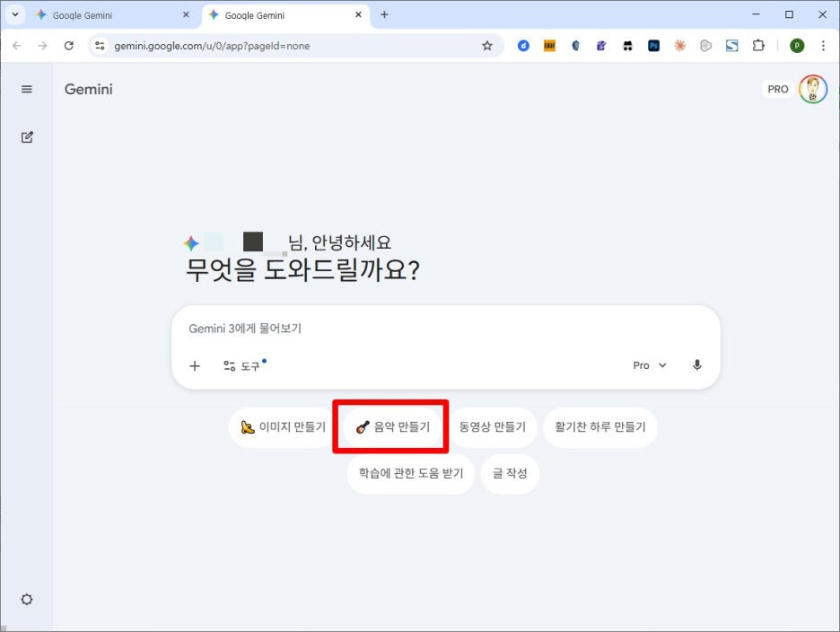
Task: Go forward in browser history
Action: click(42, 46)
